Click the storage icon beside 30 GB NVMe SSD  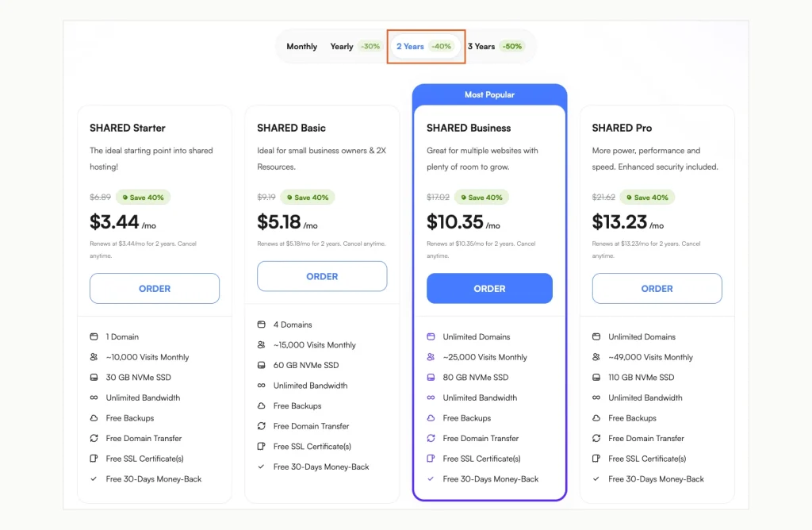[94, 377]
